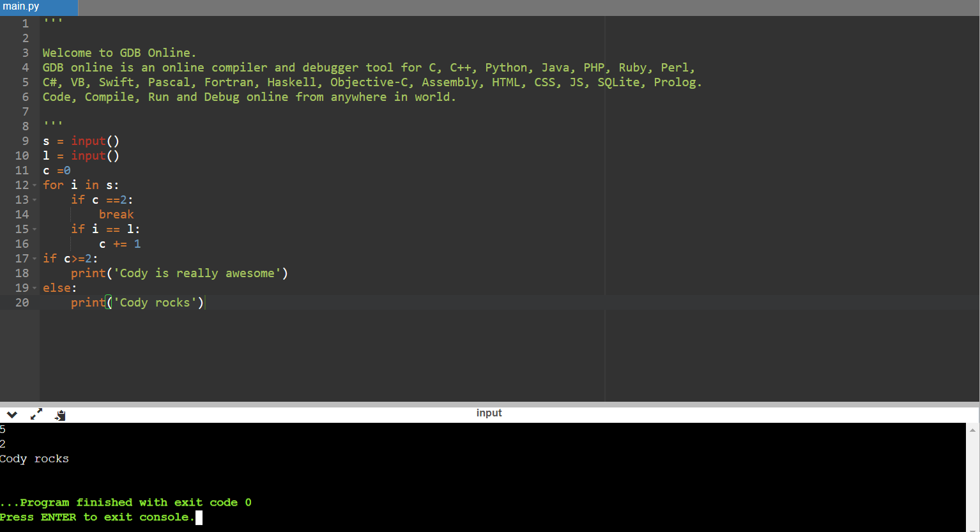Screen dimensions: 980x532
Task: Place cursor in 'Cody rocks' string
Action: (155, 303)
